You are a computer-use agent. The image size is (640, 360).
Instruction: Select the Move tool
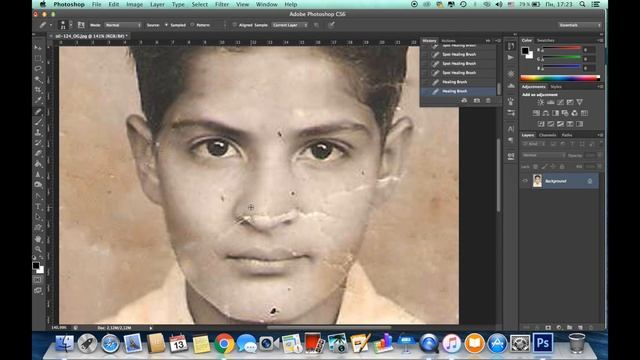click(x=38, y=48)
